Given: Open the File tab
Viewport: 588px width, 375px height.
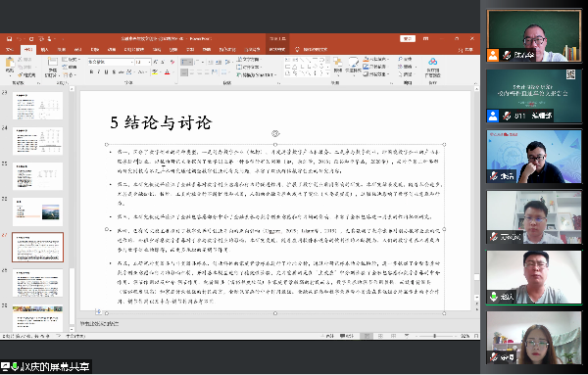Looking at the screenshot, I should (x=10, y=50).
